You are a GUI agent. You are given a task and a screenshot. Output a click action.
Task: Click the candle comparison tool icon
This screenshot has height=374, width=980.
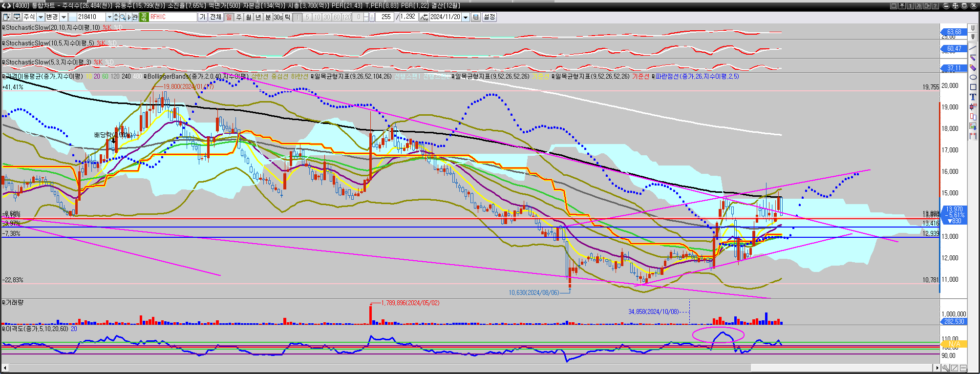[973, 116]
